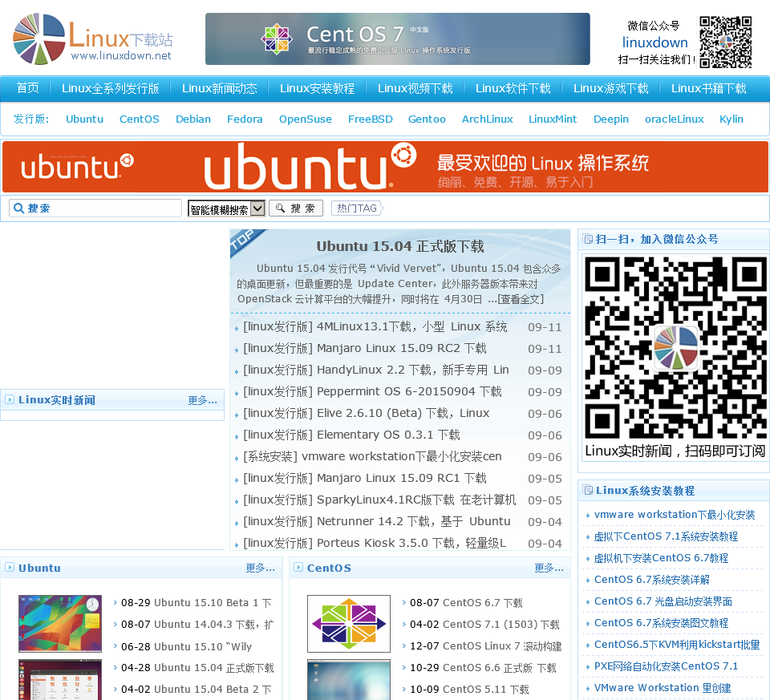Click the Linux下载站 pie-chart logo
The image size is (770, 700).
38,38
